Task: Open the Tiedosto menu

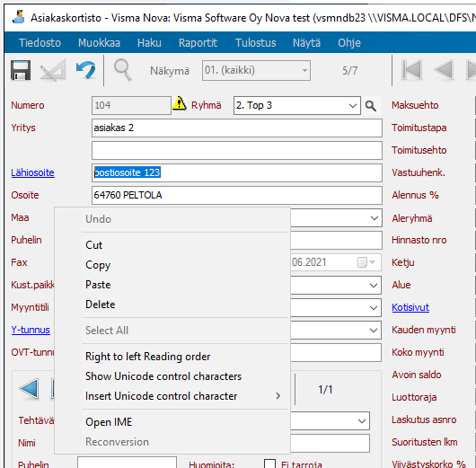Action: [40, 42]
